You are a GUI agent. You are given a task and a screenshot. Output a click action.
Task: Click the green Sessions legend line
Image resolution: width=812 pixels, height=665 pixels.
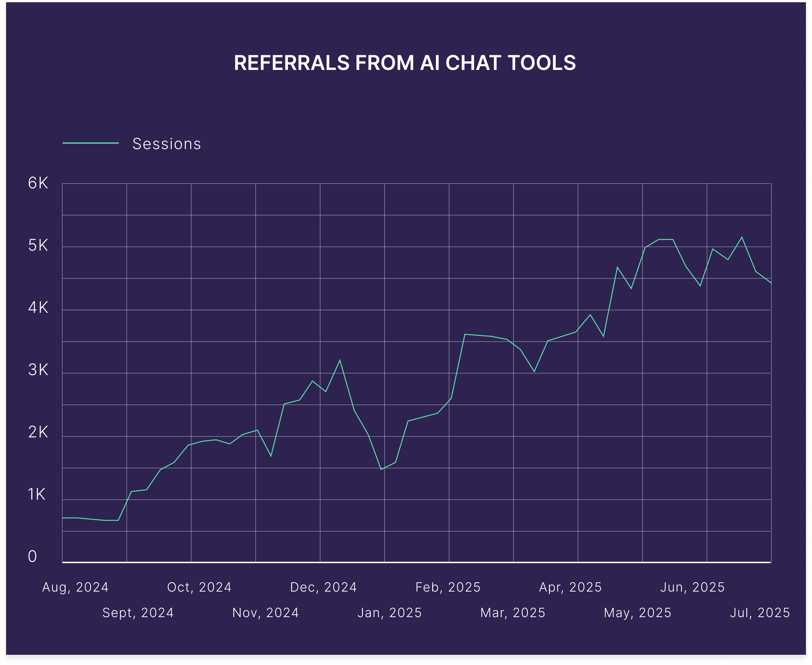click(x=90, y=143)
